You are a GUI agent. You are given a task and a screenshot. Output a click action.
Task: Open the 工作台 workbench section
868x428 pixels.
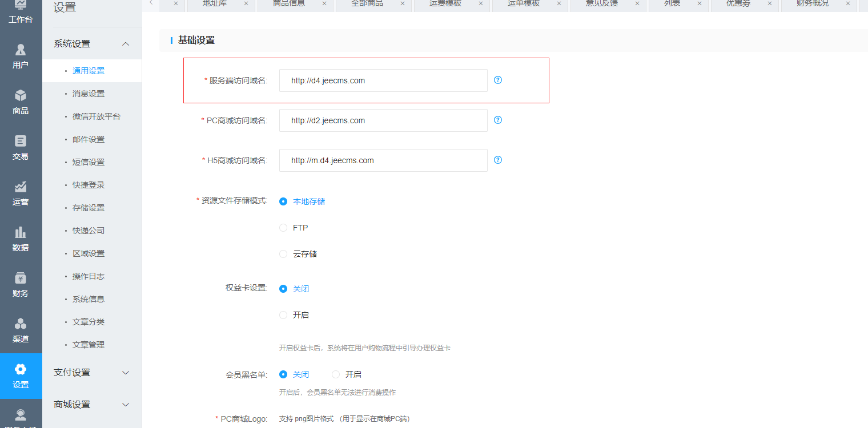[21, 13]
